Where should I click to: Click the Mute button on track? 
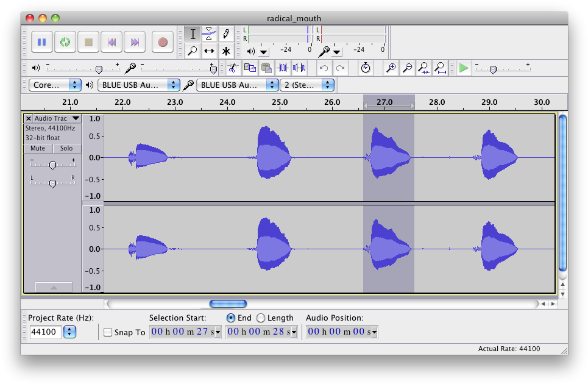tap(38, 148)
